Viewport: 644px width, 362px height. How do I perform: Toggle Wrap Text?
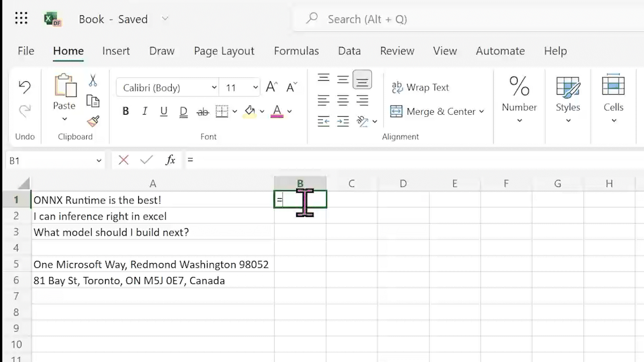420,87
